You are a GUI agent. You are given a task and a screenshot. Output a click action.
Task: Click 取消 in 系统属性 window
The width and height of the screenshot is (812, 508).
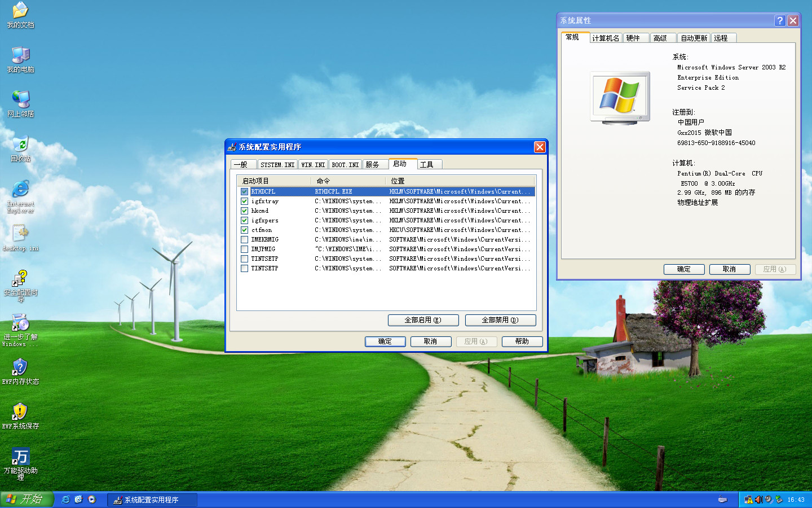pyautogui.click(x=730, y=269)
